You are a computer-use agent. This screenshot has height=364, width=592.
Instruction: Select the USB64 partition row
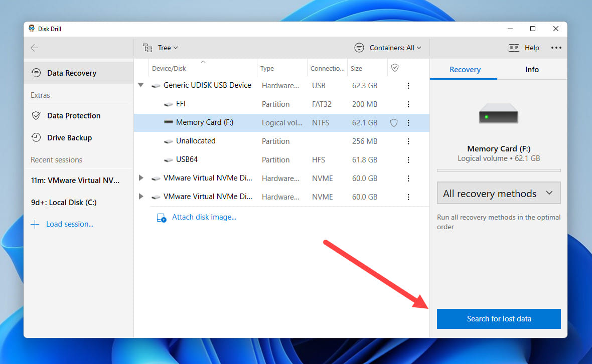coord(281,159)
